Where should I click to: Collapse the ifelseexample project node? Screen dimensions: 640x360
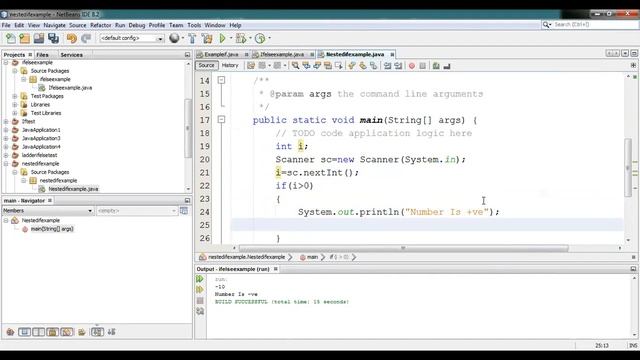click(6, 63)
